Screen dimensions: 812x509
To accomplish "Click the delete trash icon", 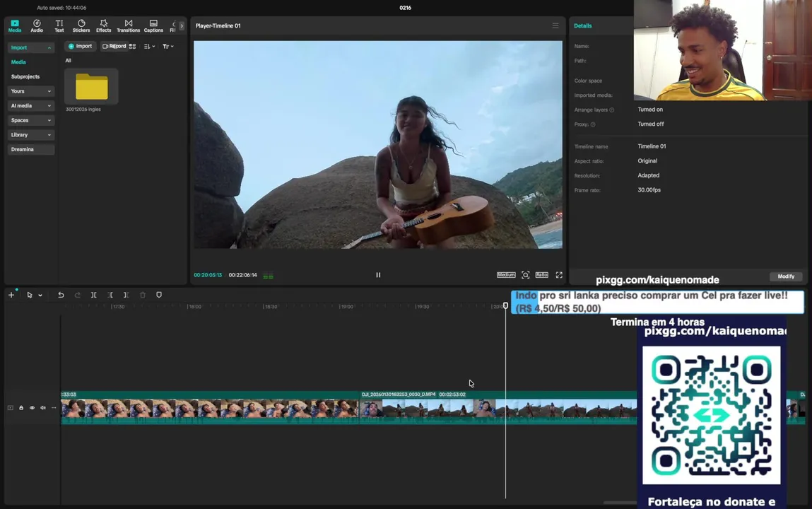I will pyautogui.click(x=143, y=295).
